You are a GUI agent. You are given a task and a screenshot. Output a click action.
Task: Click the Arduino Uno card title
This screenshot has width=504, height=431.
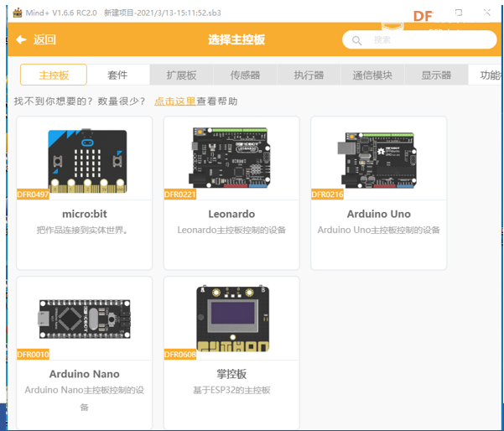point(379,214)
